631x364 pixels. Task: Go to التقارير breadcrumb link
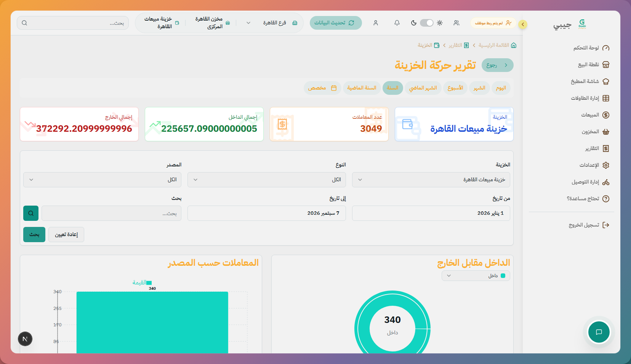[x=459, y=45]
